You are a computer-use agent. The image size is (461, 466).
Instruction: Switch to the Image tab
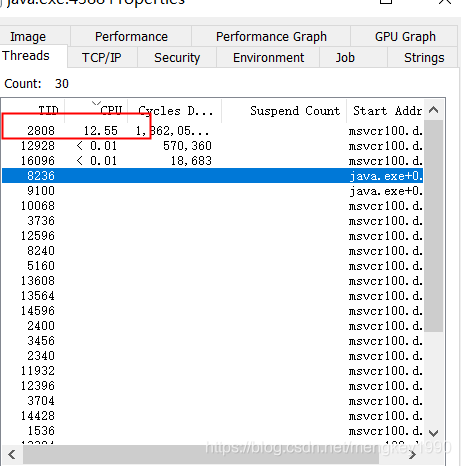point(35,36)
